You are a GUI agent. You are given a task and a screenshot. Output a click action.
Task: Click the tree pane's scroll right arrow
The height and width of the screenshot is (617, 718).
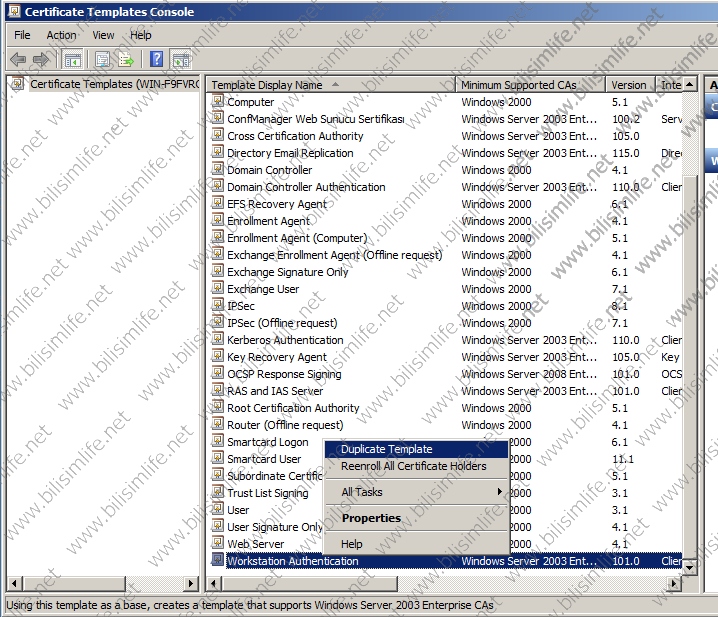click(x=191, y=584)
